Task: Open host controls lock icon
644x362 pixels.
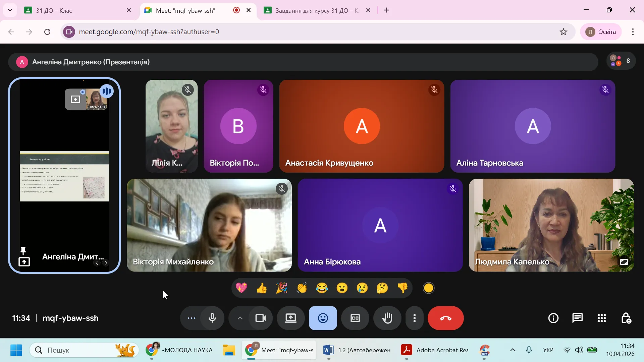Action: coord(626,318)
